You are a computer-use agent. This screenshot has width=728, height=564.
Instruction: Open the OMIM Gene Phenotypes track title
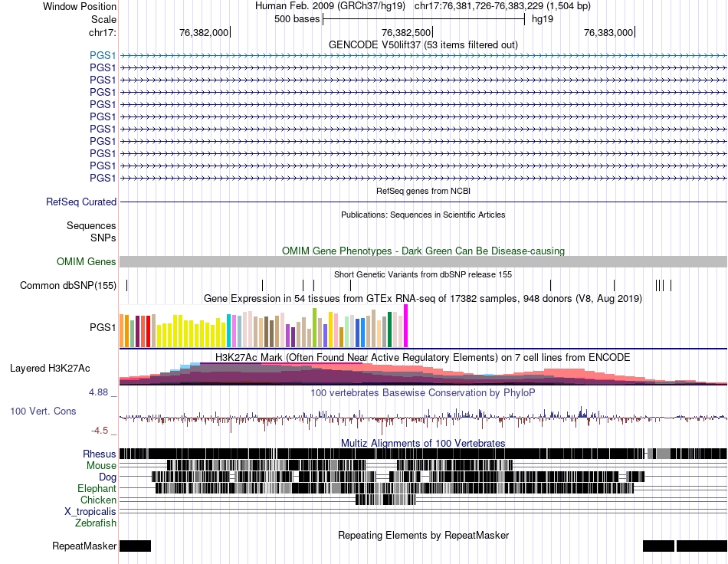(423, 251)
